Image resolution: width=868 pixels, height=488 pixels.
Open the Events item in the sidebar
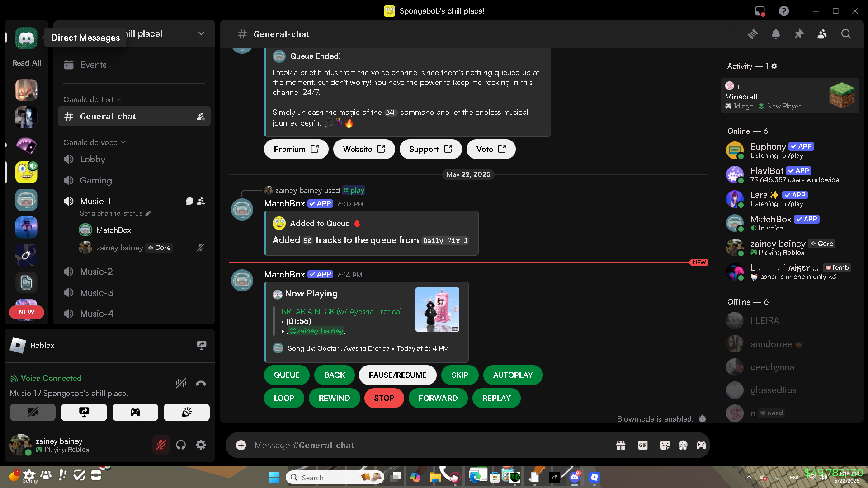point(134,65)
